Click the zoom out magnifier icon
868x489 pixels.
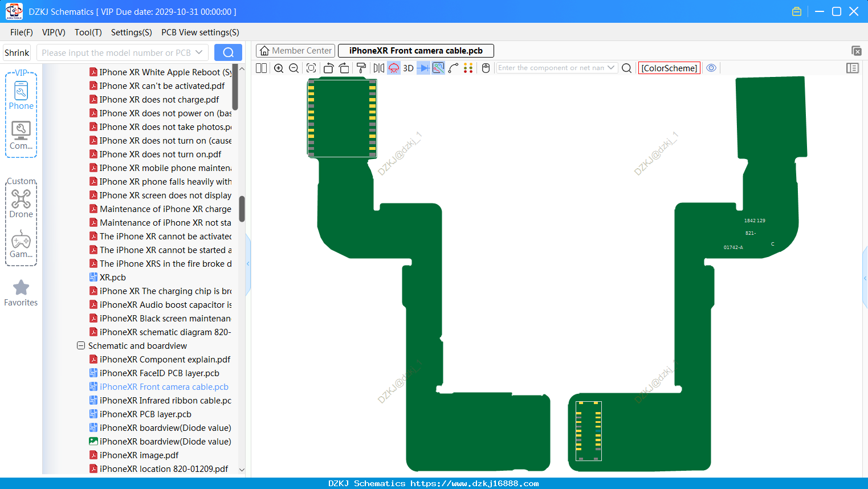pyautogui.click(x=294, y=68)
